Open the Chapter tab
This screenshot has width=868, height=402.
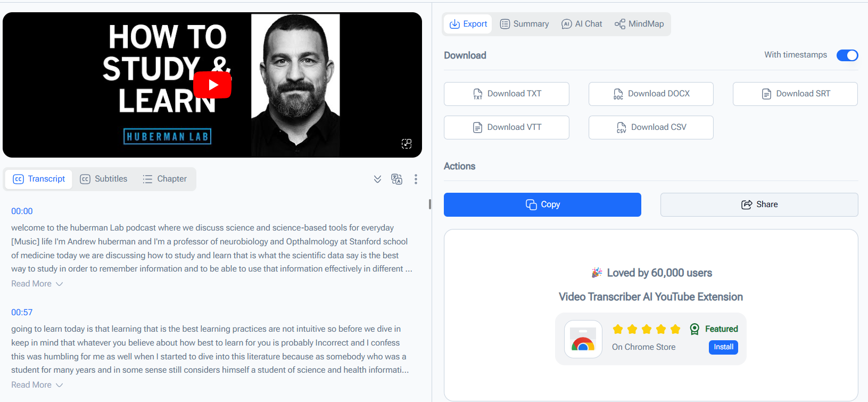pos(165,179)
